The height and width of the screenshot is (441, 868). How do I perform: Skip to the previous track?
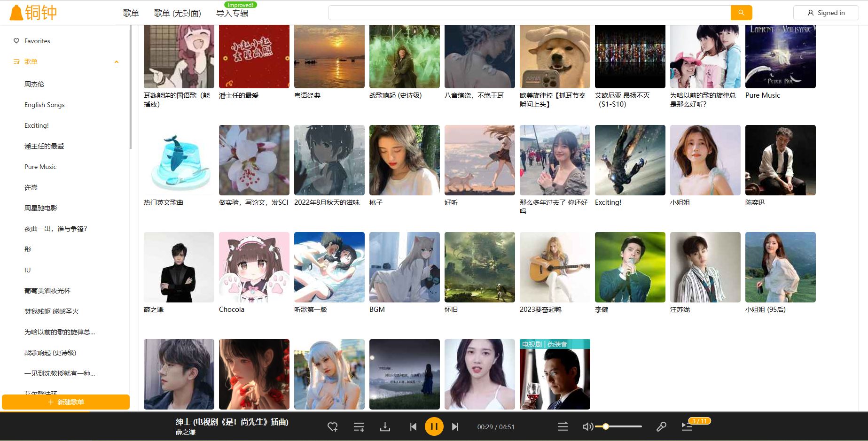(x=413, y=427)
